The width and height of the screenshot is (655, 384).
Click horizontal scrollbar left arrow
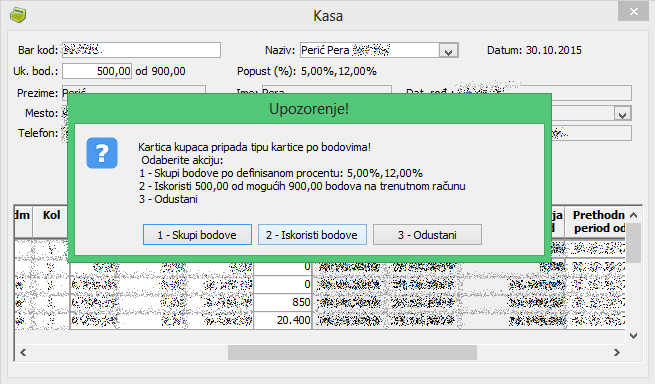pyautogui.click(x=23, y=352)
